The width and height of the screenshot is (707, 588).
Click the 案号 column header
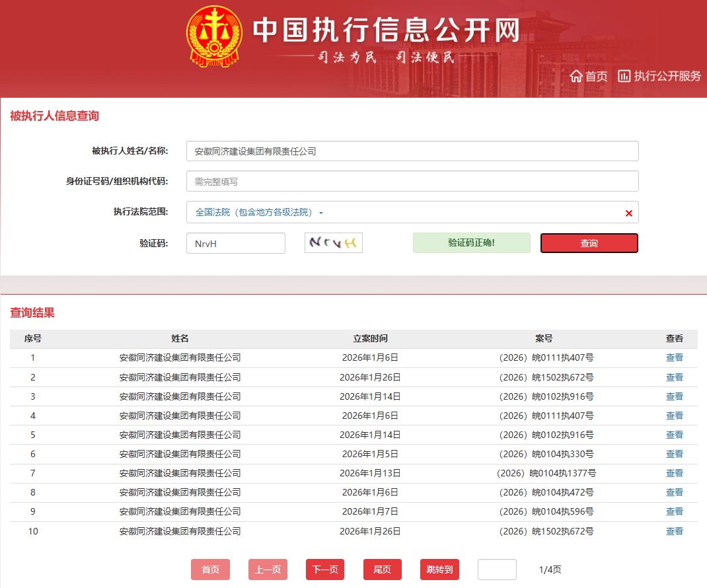pyautogui.click(x=544, y=339)
